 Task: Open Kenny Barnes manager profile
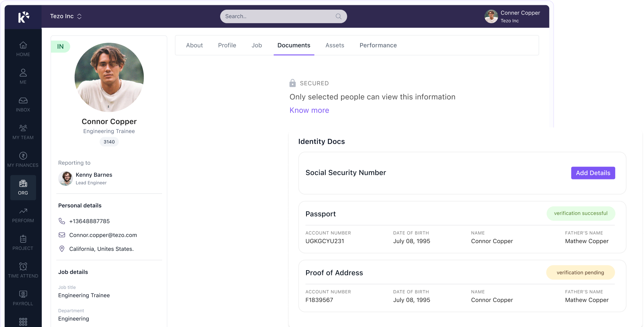93,175
